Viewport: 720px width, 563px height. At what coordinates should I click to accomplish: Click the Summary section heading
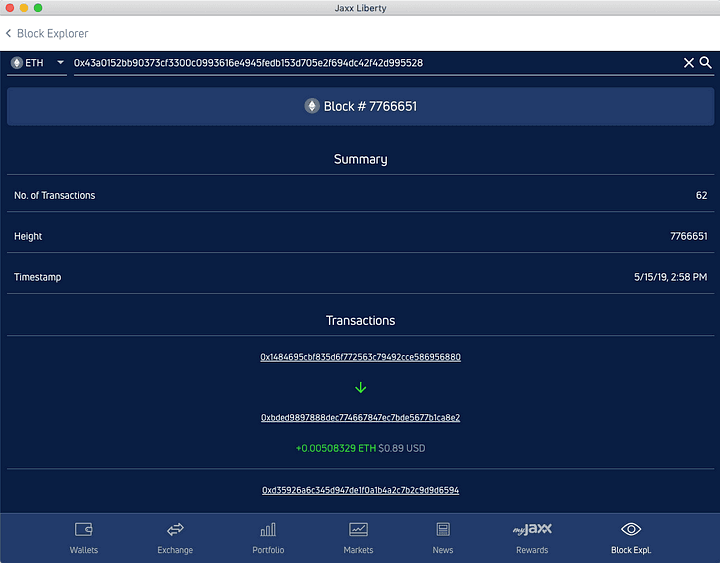pyautogui.click(x=360, y=159)
